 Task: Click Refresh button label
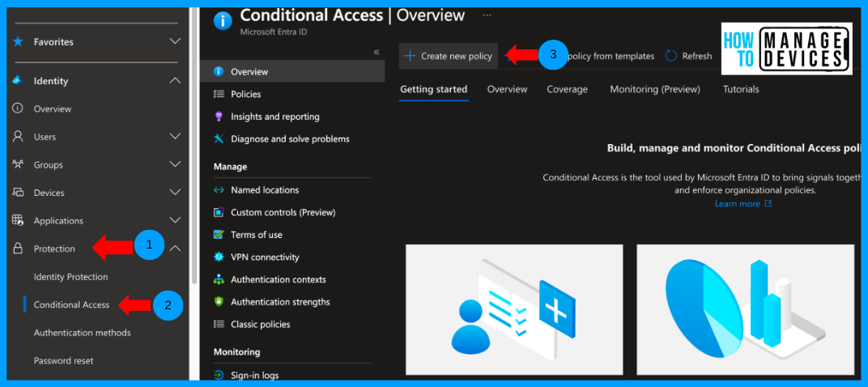(697, 56)
